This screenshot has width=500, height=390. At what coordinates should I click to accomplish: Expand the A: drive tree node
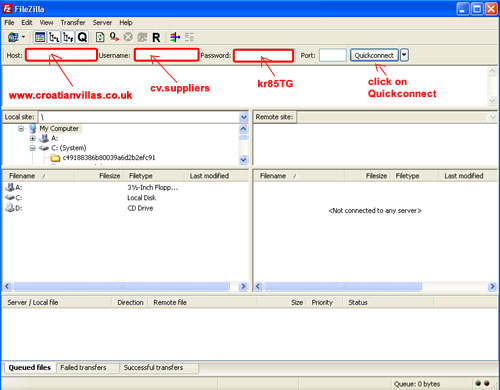(x=32, y=138)
